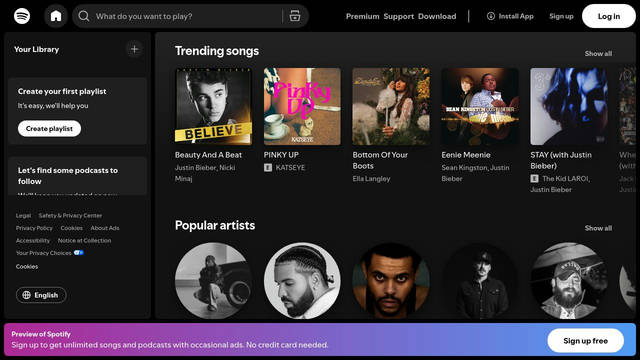This screenshot has width=640, height=360.
Task: Click 'Your Library' header
Action: (x=36, y=49)
